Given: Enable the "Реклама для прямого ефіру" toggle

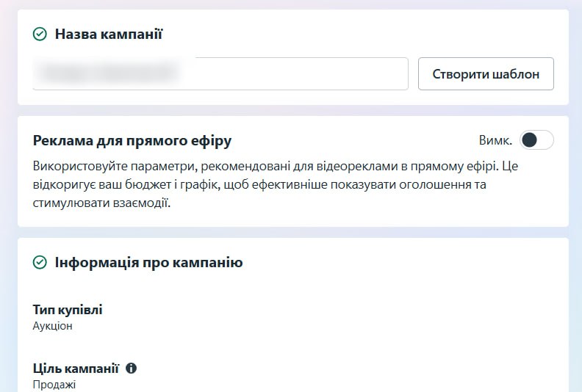Looking at the screenshot, I should (x=536, y=140).
